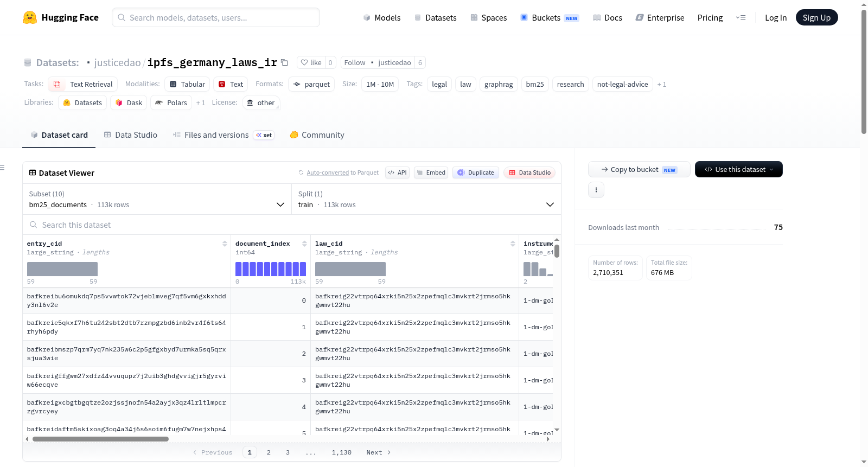
Task: Open the API code button
Action: [397, 172]
